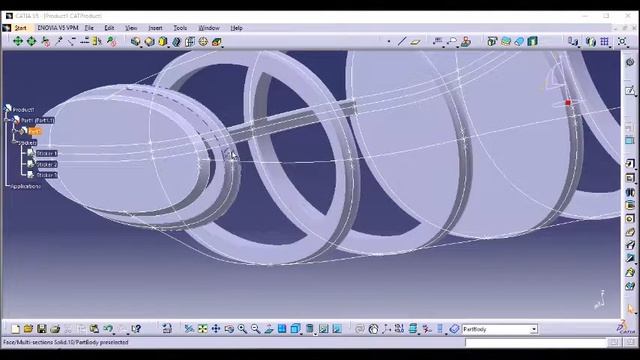The image size is (640, 360).
Task: Click the blue grid icon top right
Action: (x=605, y=41)
